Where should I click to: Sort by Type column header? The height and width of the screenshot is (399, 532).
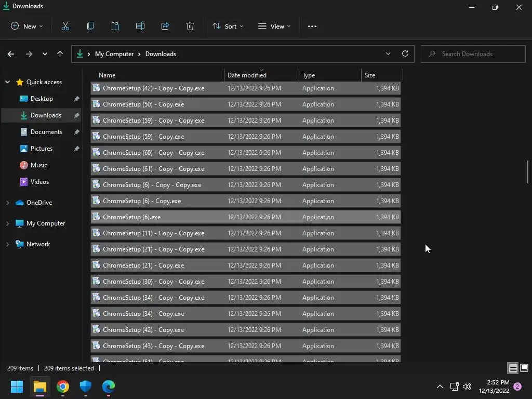(x=330, y=75)
